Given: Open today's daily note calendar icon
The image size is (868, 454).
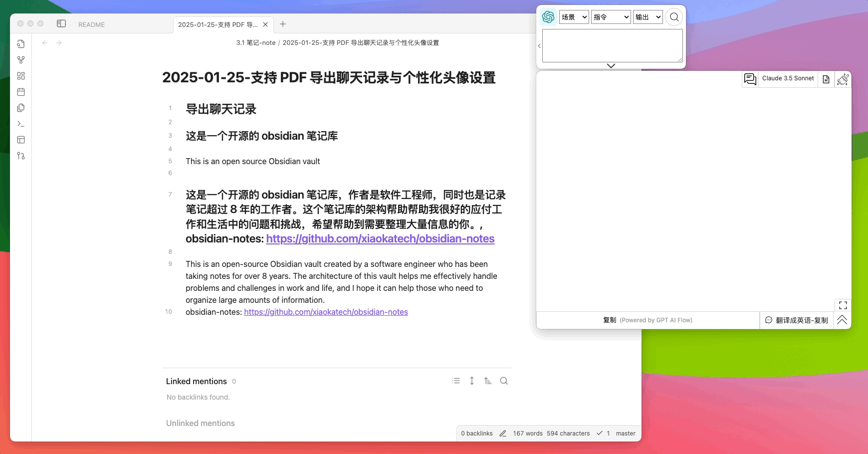Looking at the screenshot, I should coord(21,92).
